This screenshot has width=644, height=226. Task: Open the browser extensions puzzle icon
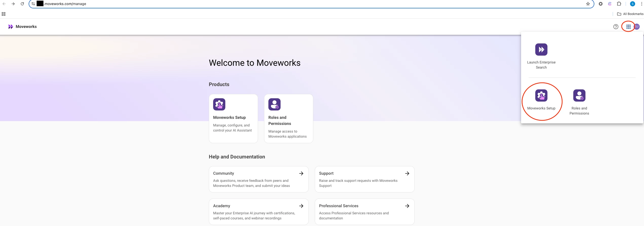[x=619, y=4]
